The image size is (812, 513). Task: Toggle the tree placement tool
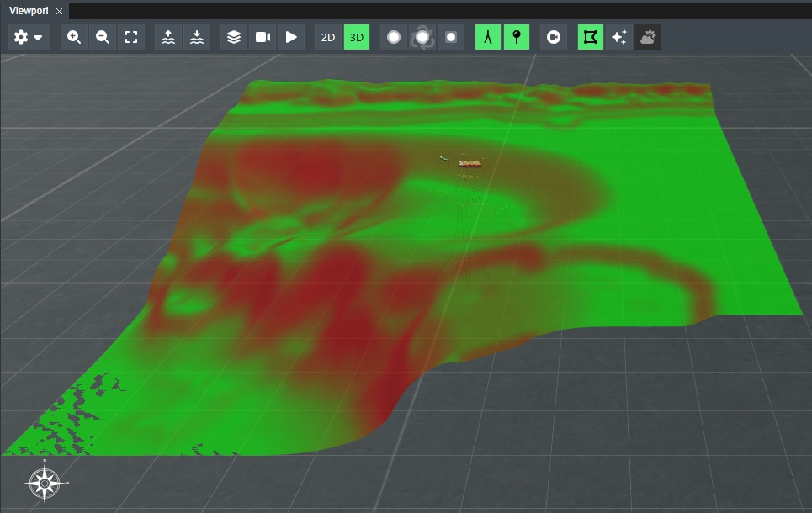487,36
